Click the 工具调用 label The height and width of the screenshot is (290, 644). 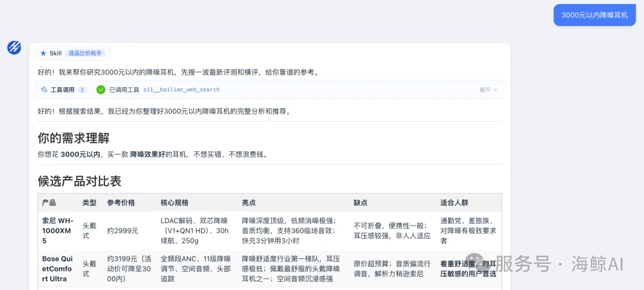pyautogui.click(x=63, y=90)
